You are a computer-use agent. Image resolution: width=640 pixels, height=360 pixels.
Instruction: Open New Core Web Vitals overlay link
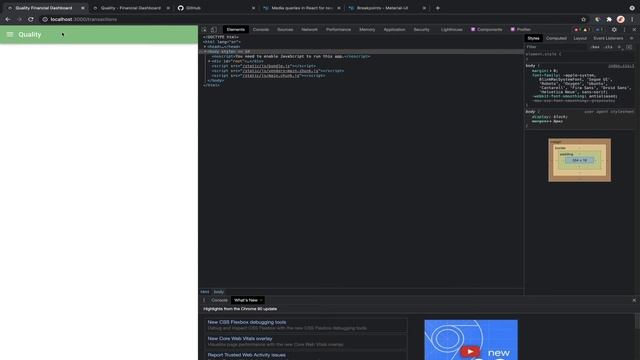(240, 338)
